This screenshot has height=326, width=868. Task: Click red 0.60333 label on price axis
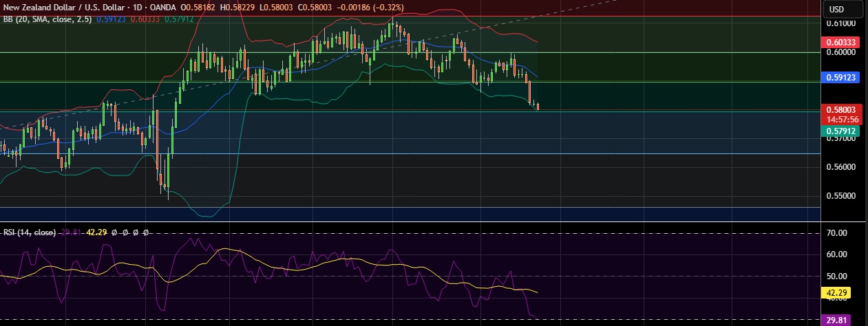click(x=840, y=43)
